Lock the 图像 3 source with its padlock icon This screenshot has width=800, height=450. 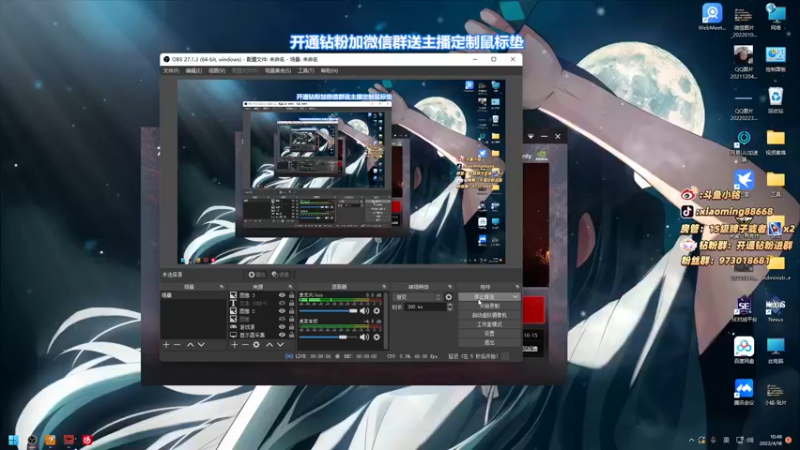291,295
